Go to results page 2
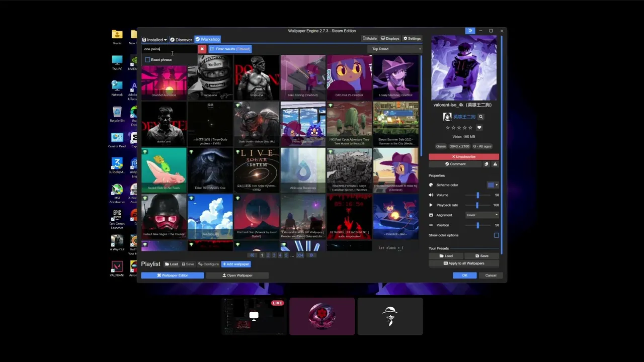Screen dimensions: 644x362 coord(268,255)
